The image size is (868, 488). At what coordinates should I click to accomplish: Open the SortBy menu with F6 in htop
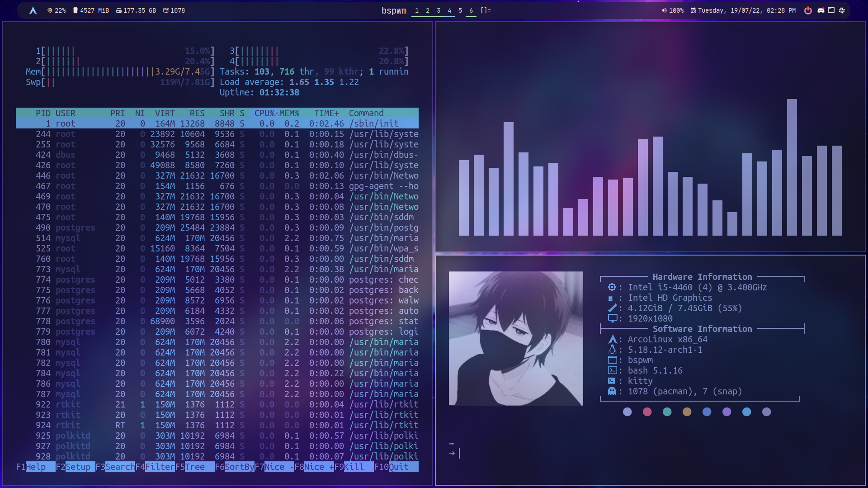click(x=238, y=467)
